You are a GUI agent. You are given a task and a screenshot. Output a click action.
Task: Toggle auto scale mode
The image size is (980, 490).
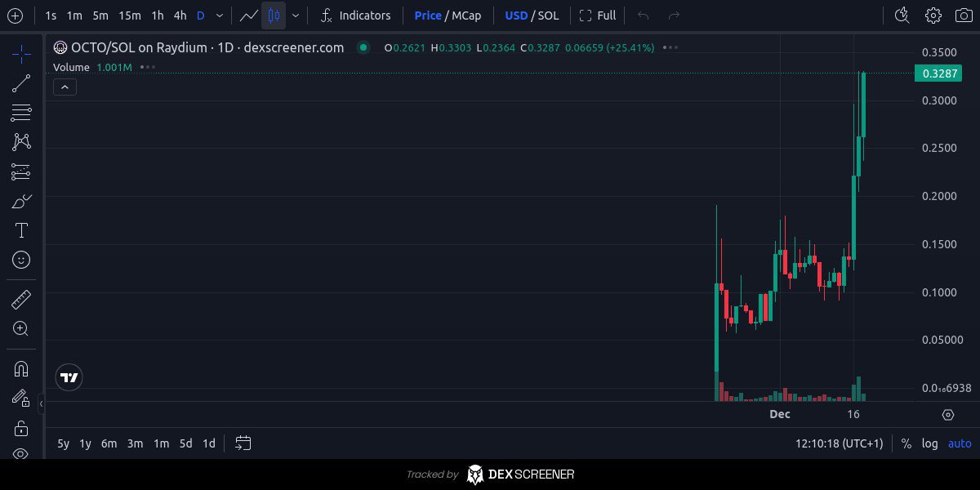(960, 443)
